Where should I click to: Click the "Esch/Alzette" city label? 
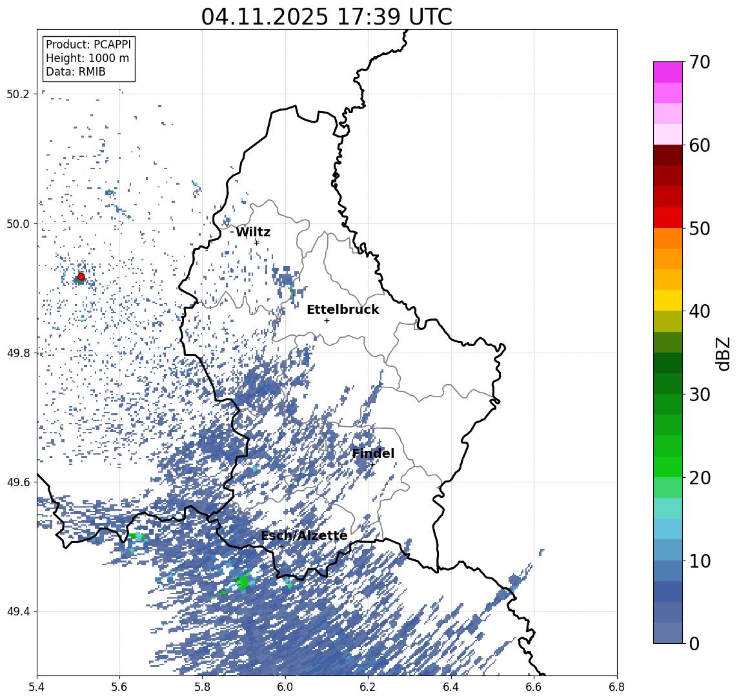click(x=304, y=535)
